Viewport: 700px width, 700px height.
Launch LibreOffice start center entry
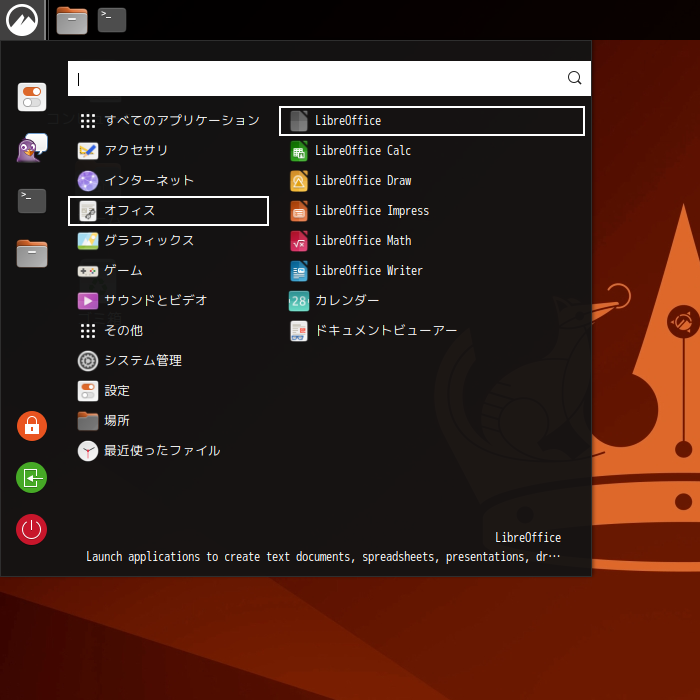click(x=432, y=121)
